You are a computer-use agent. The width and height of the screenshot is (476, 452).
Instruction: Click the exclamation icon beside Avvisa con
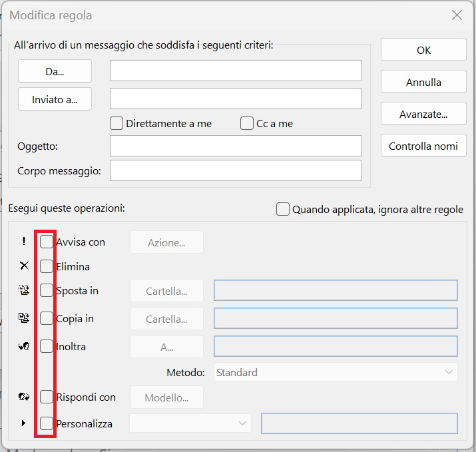click(24, 242)
